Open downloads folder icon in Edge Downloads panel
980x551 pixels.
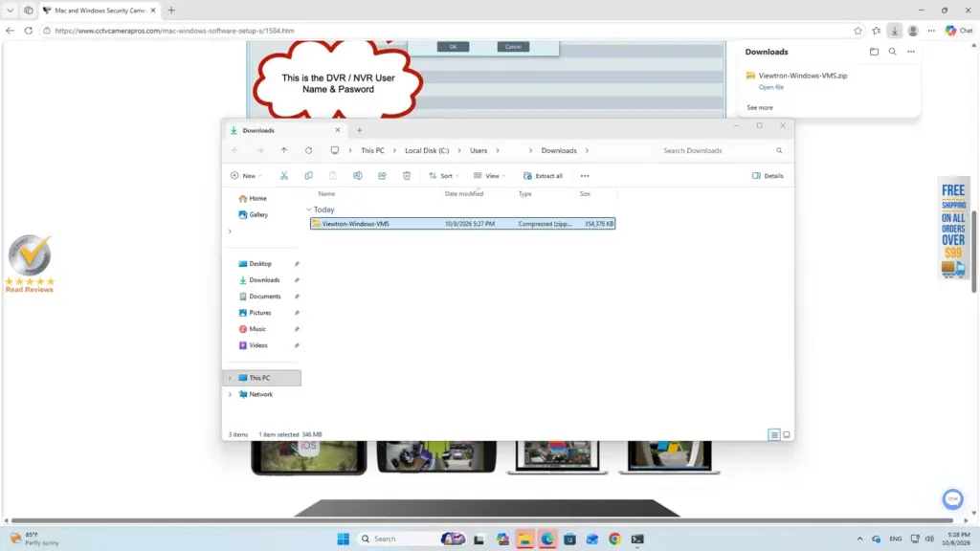pos(874,52)
